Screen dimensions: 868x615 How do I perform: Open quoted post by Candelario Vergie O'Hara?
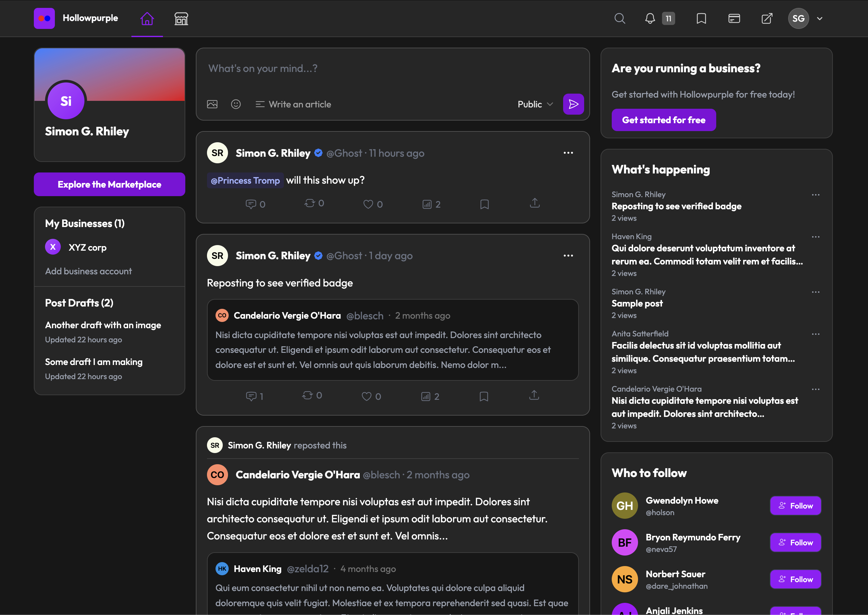coord(393,340)
